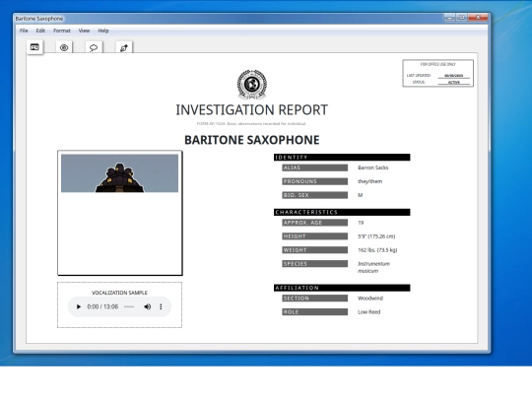The height and width of the screenshot is (399, 532).
Task: Open the File menu
Action: (24, 31)
